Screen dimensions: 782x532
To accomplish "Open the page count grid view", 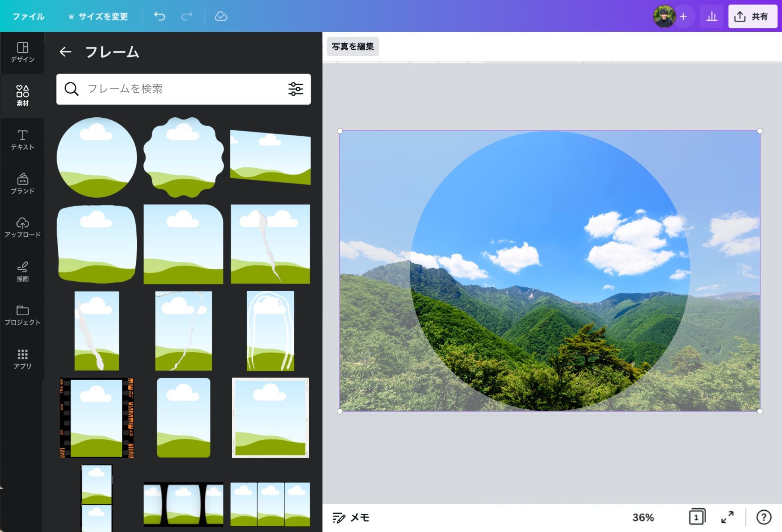I will (697, 517).
